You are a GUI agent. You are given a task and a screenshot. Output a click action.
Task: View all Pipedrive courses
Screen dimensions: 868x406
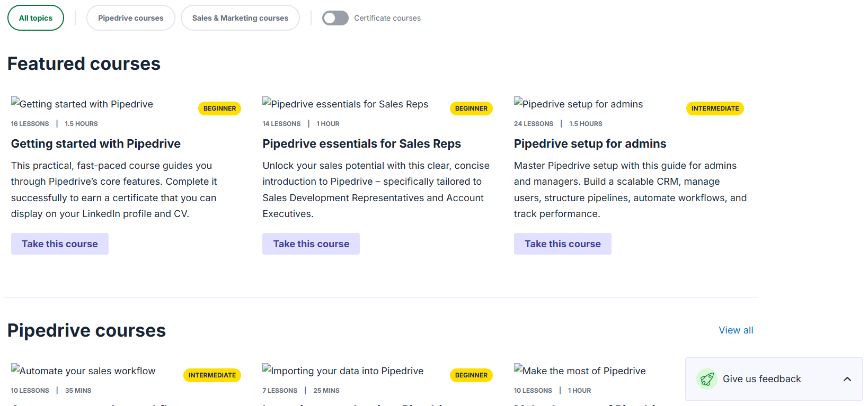[x=736, y=330]
